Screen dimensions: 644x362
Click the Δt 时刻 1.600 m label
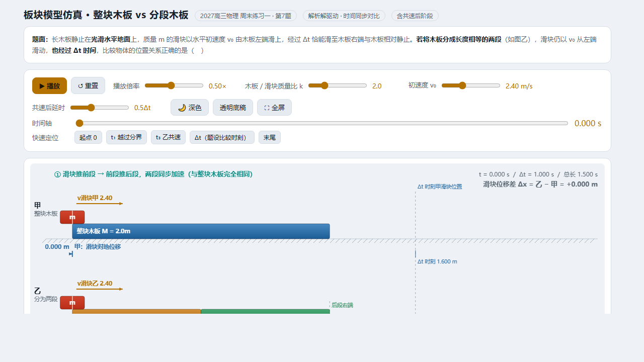pyautogui.click(x=437, y=261)
